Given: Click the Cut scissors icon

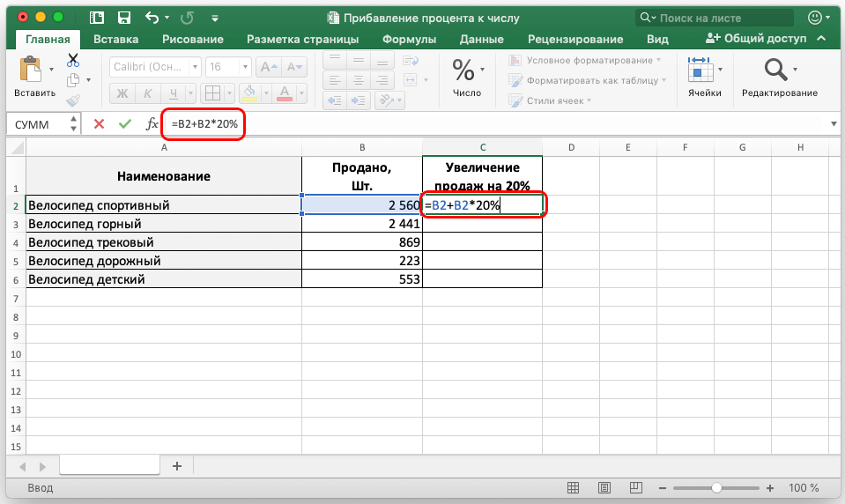Looking at the screenshot, I should (x=73, y=60).
